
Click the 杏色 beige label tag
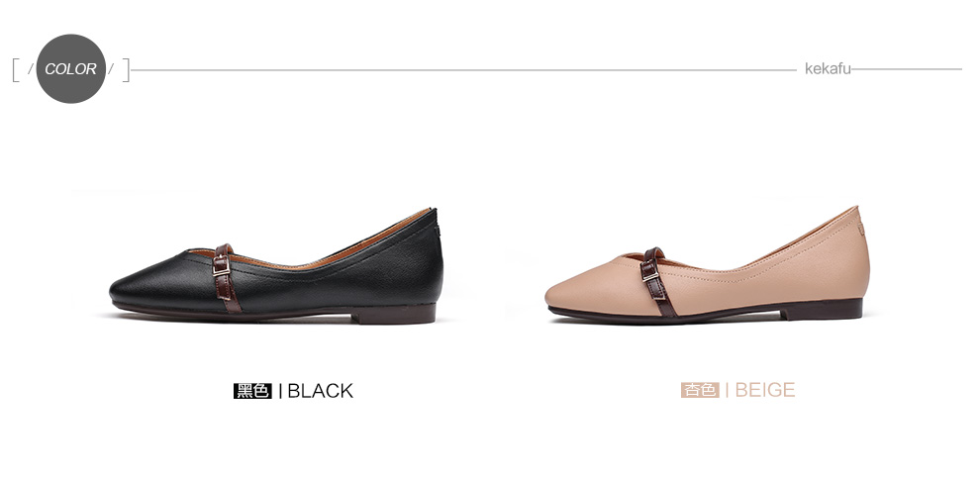[x=700, y=390]
